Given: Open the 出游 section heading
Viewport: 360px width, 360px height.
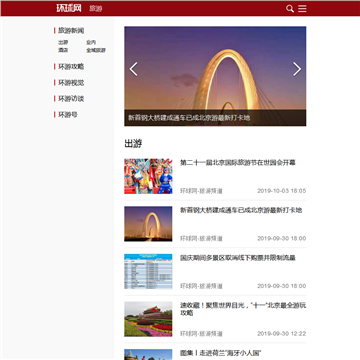Looking at the screenshot, I should (x=133, y=144).
